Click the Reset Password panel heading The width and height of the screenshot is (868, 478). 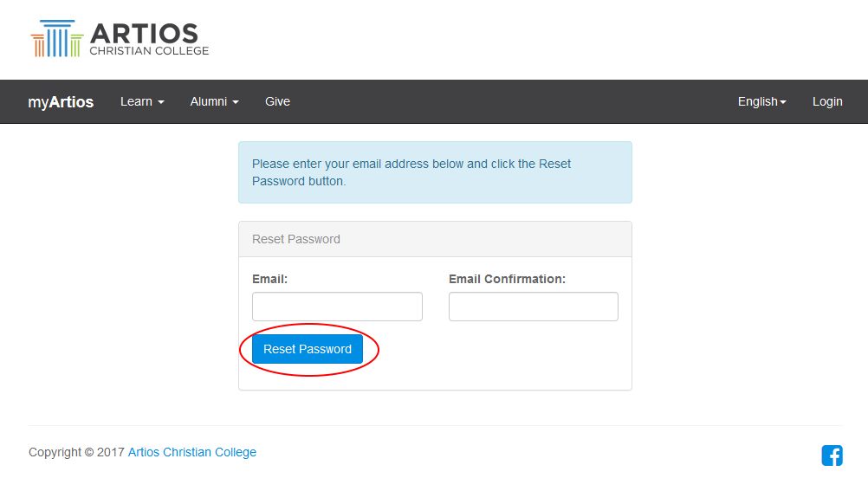296,239
